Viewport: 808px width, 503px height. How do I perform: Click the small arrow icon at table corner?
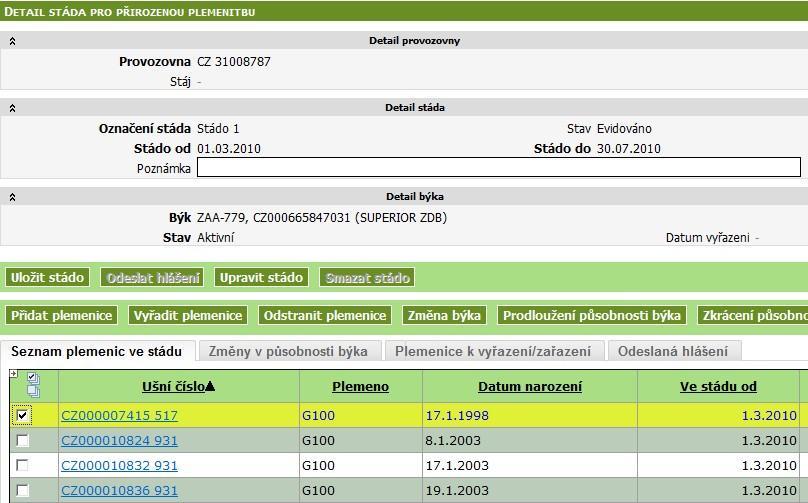coord(13,374)
